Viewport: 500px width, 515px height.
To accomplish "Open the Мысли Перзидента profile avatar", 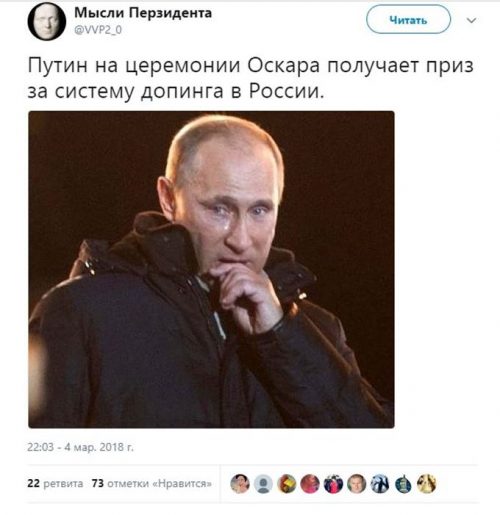I will [x=47, y=21].
